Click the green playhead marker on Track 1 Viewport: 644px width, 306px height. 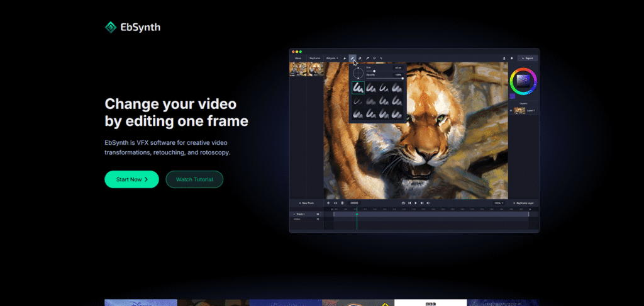tap(357, 214)
